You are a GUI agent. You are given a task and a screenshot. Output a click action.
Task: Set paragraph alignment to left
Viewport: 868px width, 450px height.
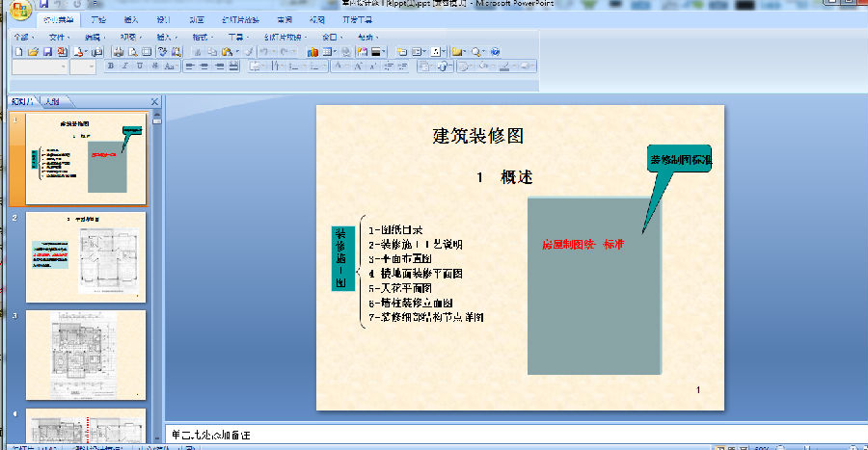tap(189, 66)
